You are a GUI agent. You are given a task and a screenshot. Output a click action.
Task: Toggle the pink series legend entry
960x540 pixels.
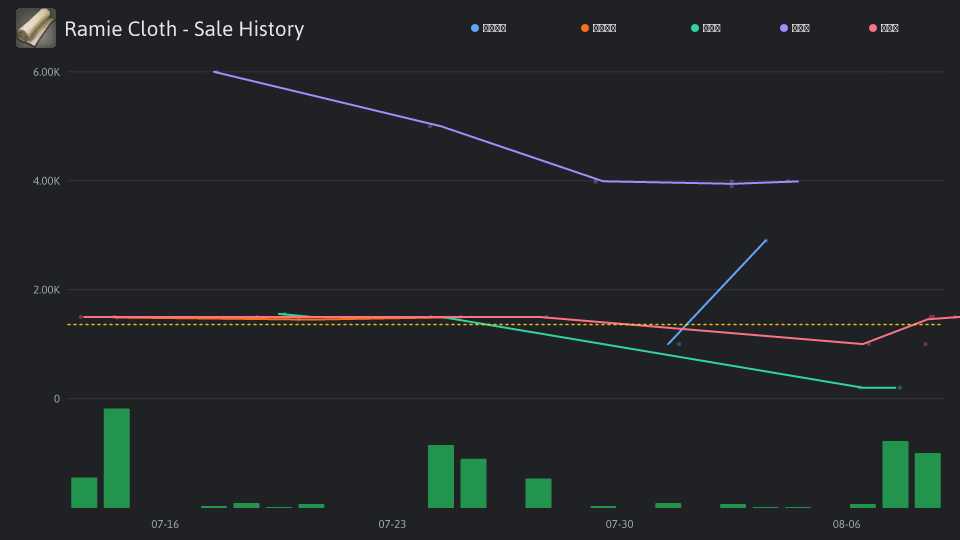[x=883, y=28]
